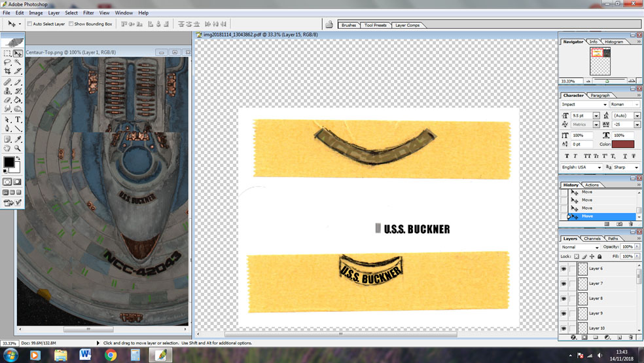Screen dimensions: 644x363
Task: Select the Brush tool
Action: pos(18,82)
